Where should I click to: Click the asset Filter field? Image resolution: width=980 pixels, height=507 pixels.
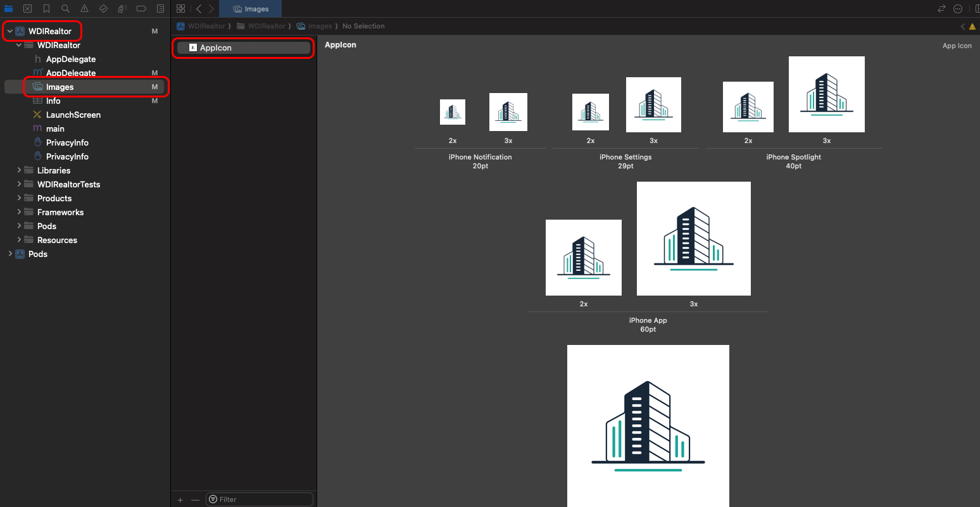point(263,499)
